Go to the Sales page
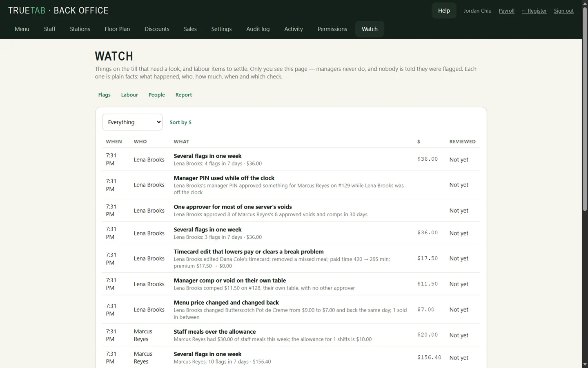 pos(190,29)
